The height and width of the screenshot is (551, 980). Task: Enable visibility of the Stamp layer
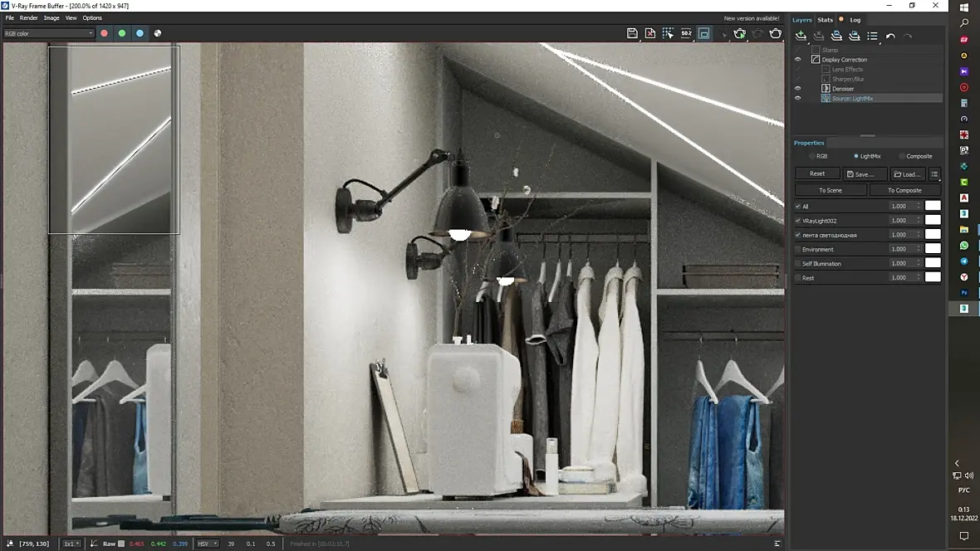tap(797, 50)
